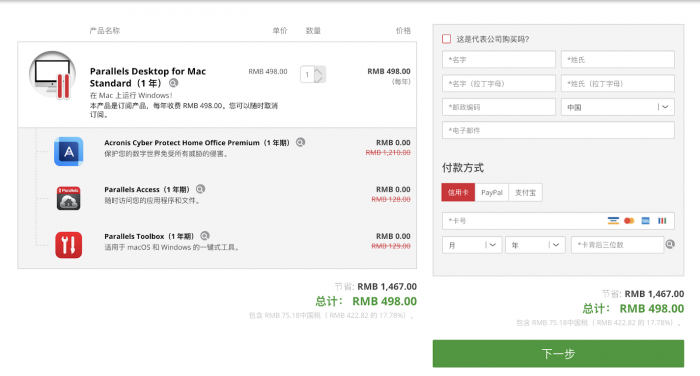Open info magnifier beside Parallels Toolbox

pos(204,236)
